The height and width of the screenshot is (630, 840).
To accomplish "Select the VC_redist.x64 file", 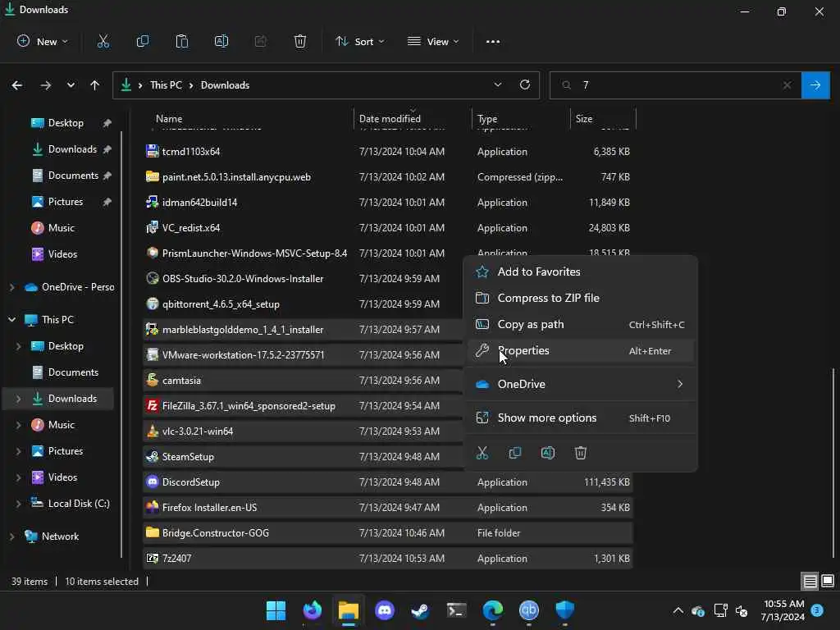I will click(x=388, y=228).
